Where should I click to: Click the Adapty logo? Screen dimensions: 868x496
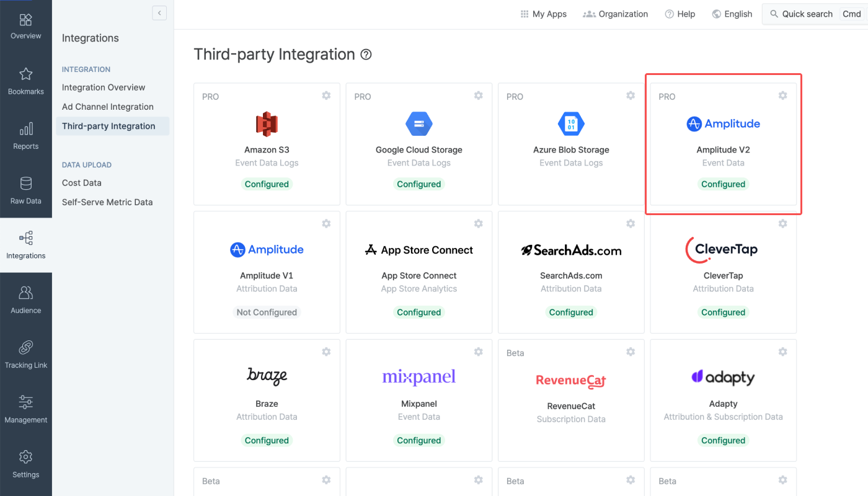point(723,377)
